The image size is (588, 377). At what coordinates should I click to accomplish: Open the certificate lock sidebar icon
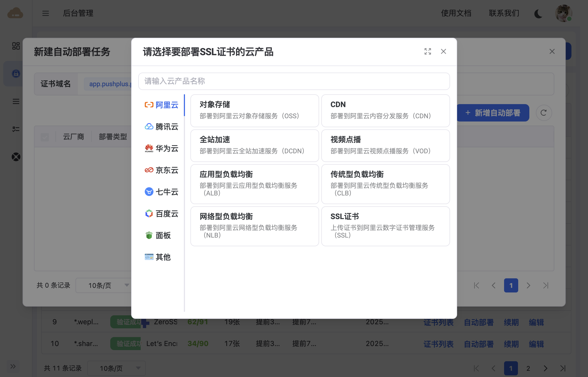16,73
